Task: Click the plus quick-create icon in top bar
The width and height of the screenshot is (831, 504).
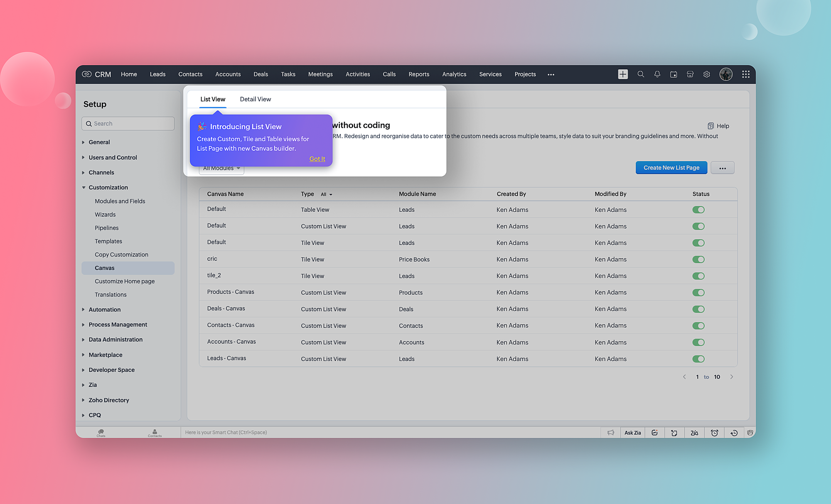Action: (622, 74)
